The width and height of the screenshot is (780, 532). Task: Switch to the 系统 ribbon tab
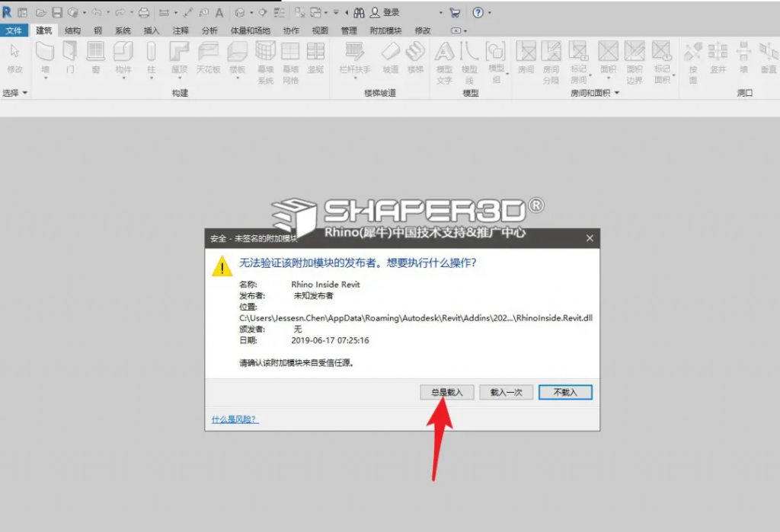click(x=123, y=30)
